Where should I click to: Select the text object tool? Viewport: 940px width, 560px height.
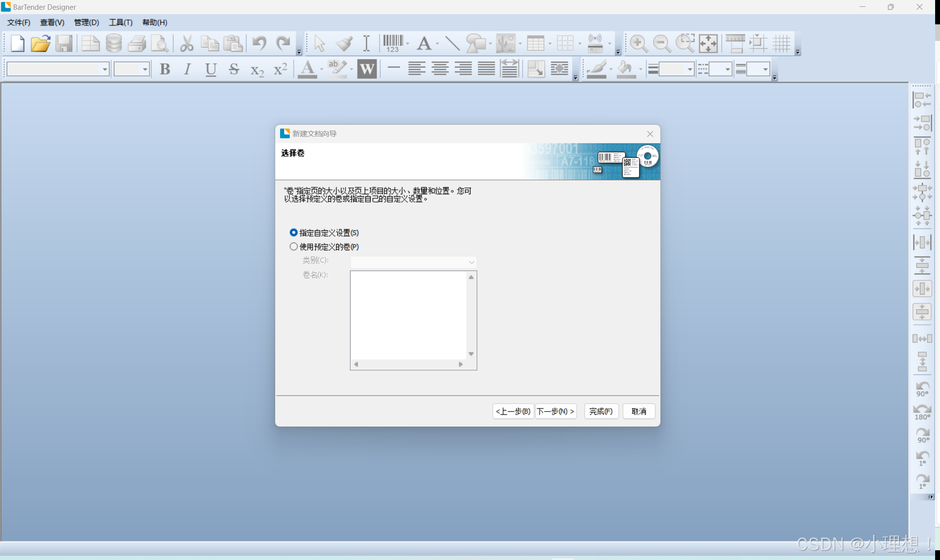tap(424, 43)
